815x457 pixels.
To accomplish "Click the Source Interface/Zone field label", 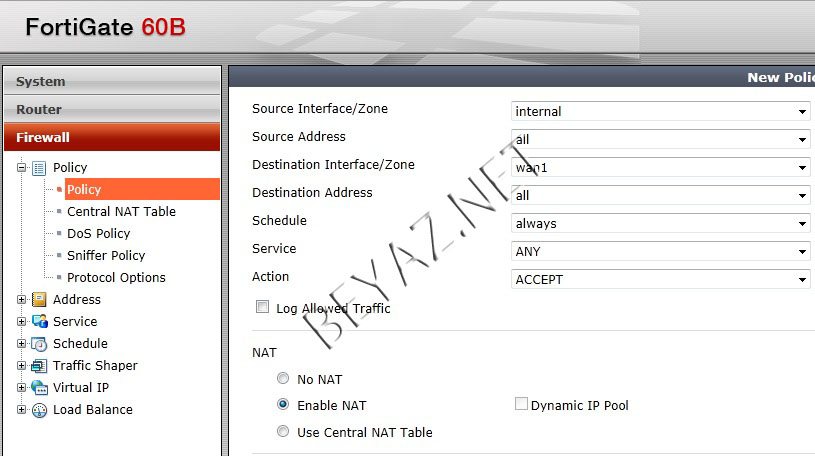I will [320, 109].
